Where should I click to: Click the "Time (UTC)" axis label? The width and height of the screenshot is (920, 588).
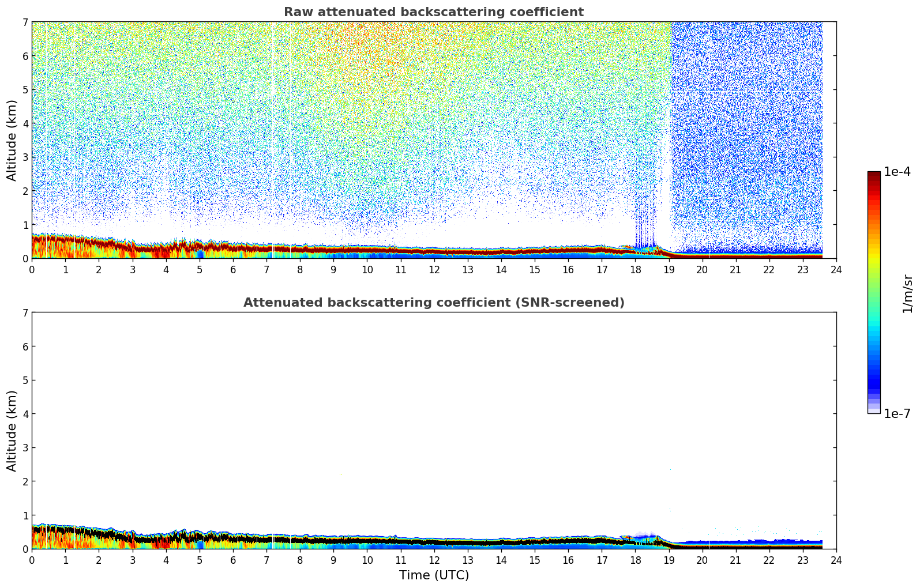(434, 575)
